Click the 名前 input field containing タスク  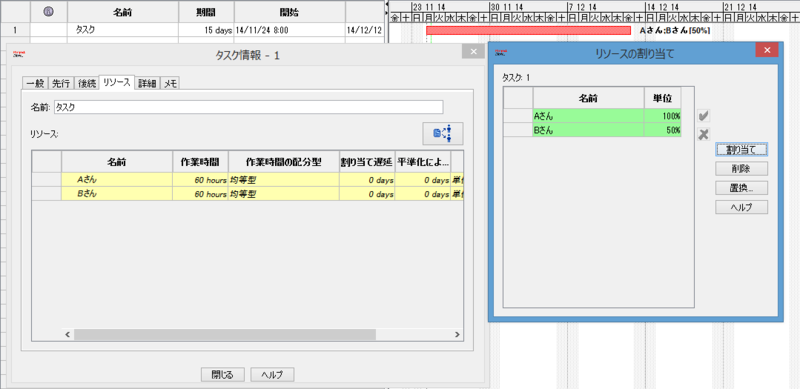click(x=248, y=107)
